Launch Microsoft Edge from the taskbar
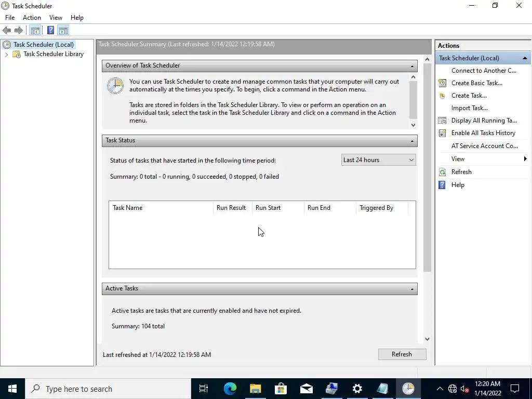This screenshot has width=532, height=399. tap(230, 389)
